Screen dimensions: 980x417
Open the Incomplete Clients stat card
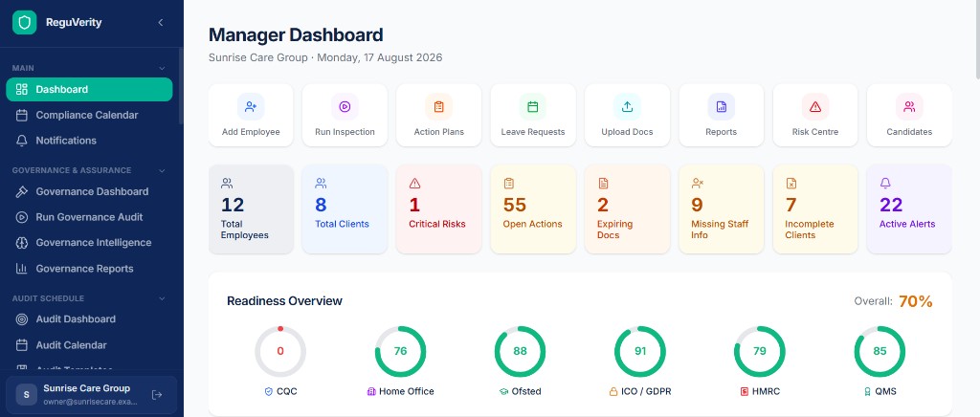[x=815, y=209]
